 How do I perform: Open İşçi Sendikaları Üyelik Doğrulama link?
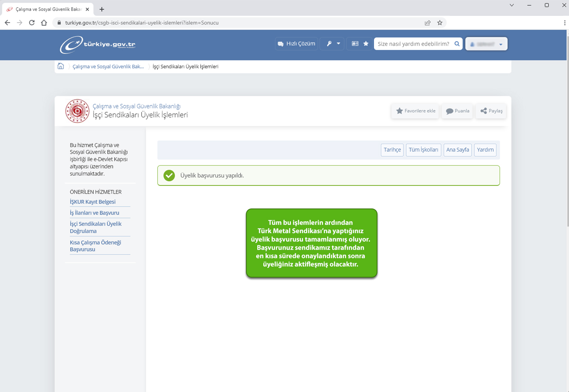point(96,227)
